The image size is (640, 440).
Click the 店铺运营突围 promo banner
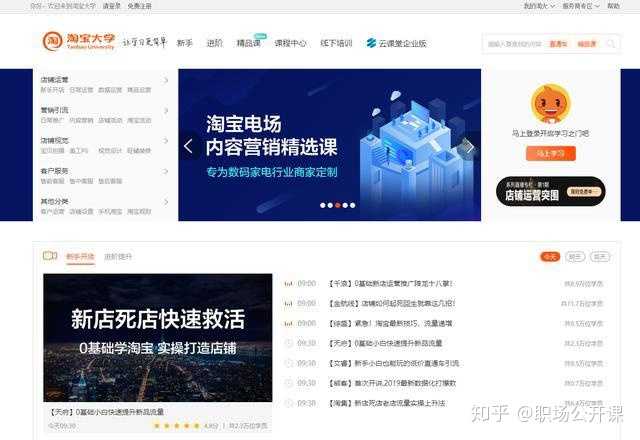pos(551,191)
